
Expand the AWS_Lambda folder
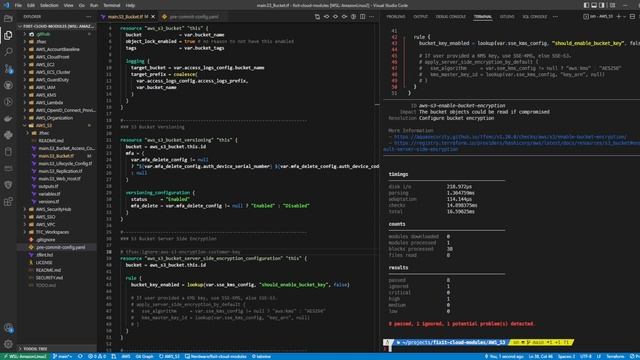click(49, 103)
